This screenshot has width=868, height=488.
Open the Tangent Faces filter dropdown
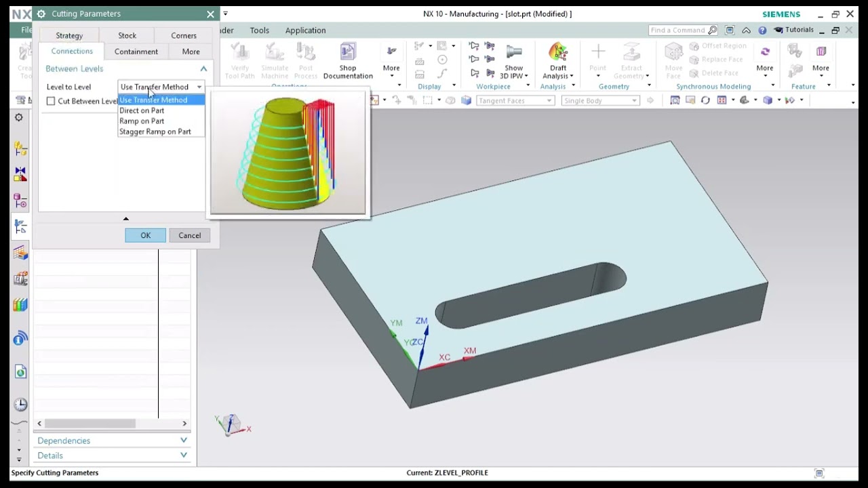[x=515, y=100]
